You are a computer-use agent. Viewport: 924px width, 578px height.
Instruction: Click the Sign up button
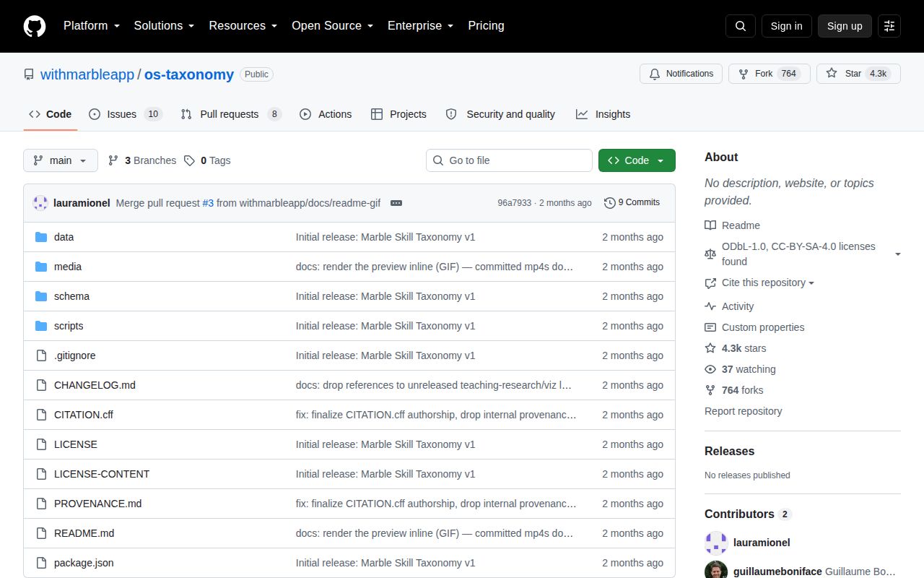(845, 26)
